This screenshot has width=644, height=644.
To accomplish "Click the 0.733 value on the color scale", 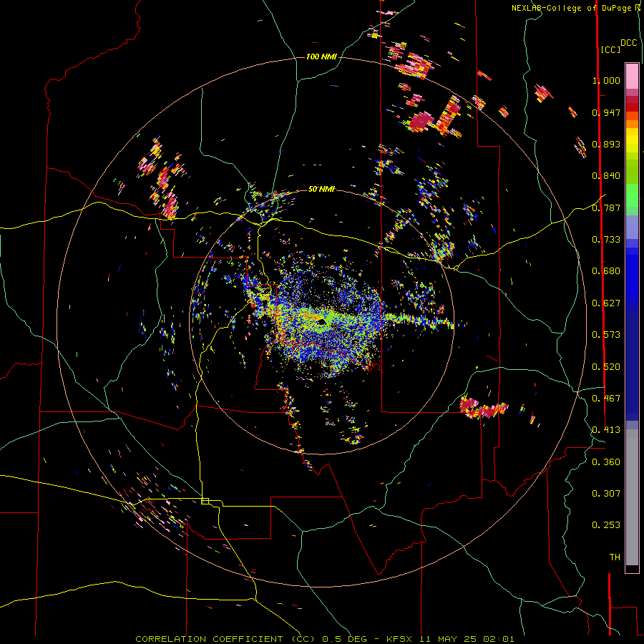I will click(x=606, y=240).
